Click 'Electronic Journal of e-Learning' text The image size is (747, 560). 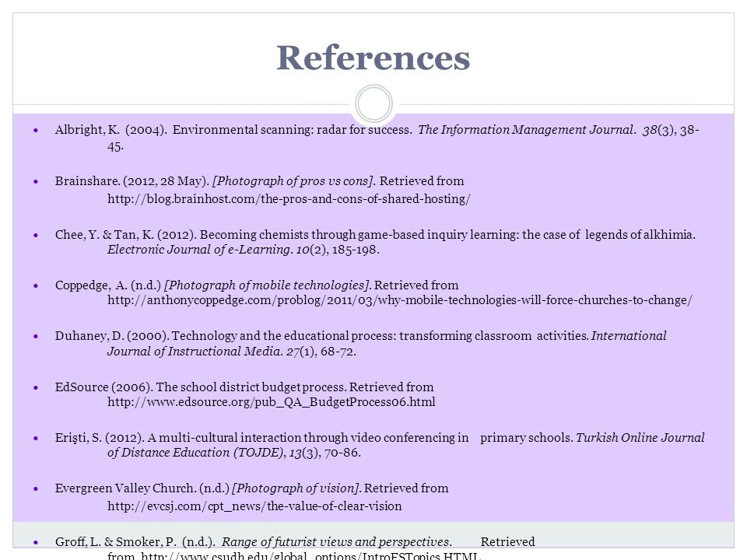(x=198, y=250)
